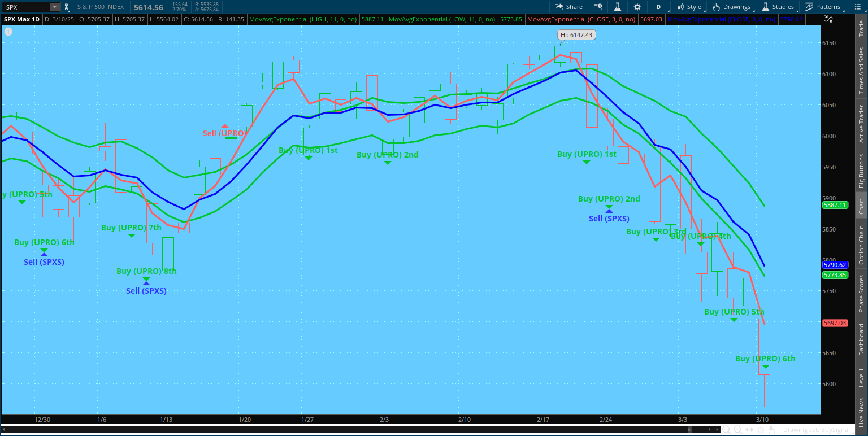This screenshot has height=436, width=868.
Task: Click the SPX symbol input field
Action: click(27, 7)
